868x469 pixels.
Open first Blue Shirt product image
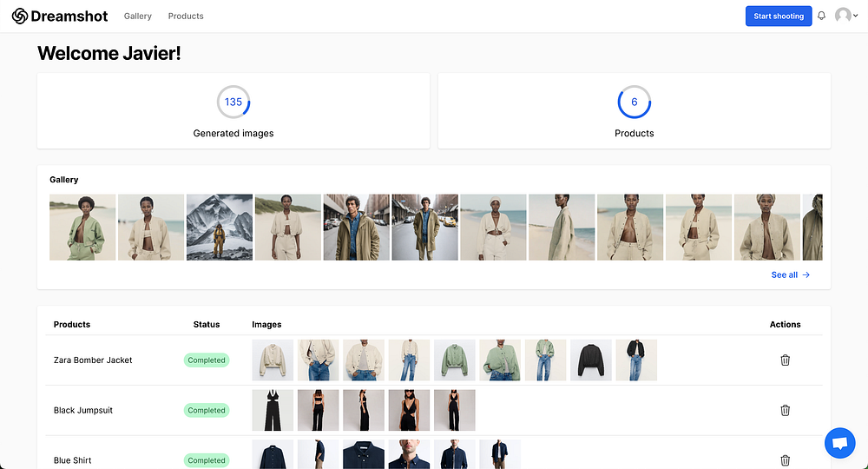tap(273, 454)
